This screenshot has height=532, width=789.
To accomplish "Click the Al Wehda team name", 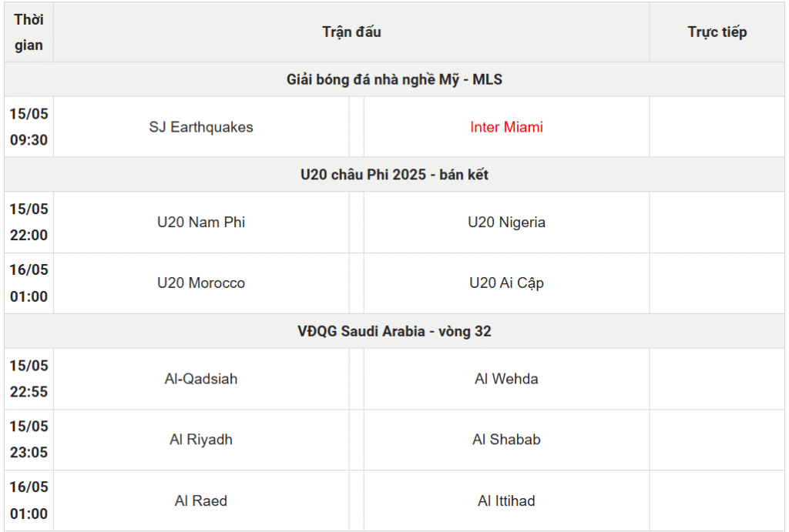I will click(x=506, y=379).
